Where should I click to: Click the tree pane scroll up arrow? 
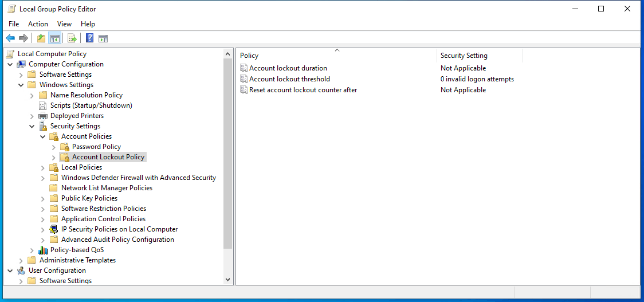(x=228, y=53)
